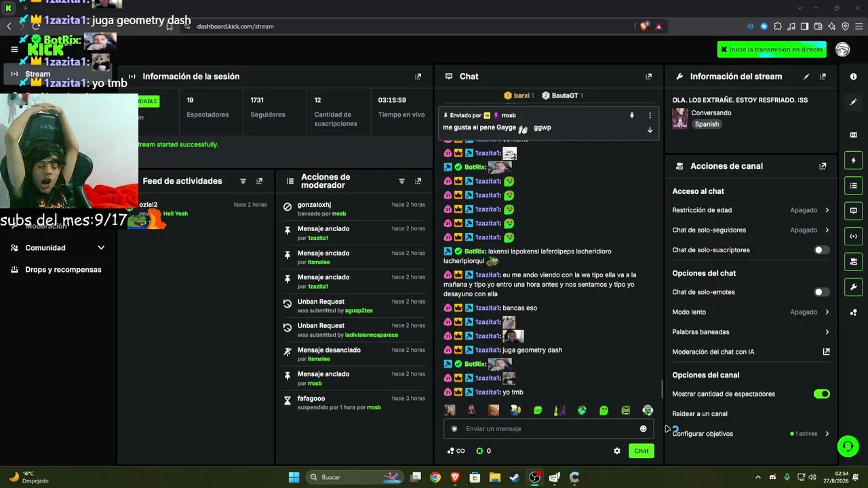The height and width of the screenshot is (488, 868).
Task: Click the gonzaloxhj moderator action entry
Action: tap(353, 209)
